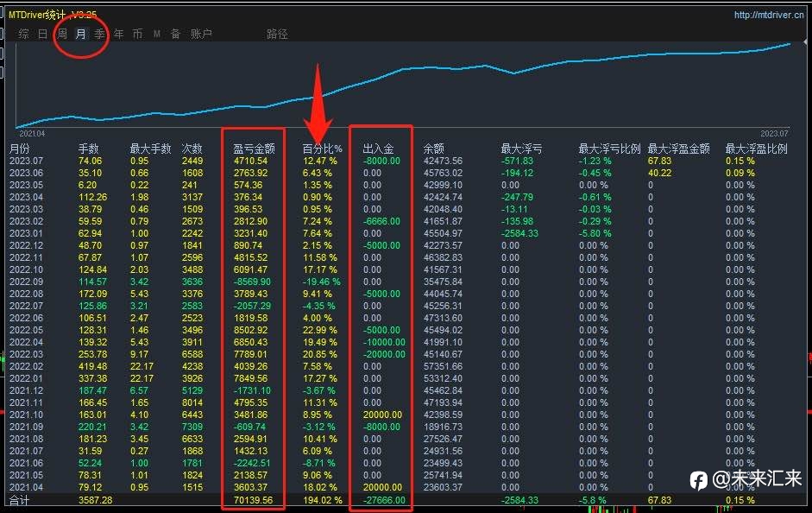Click the 最大浮亏 column header
Image resolution: width=812 pixels, height=513 pixels.
click(521, 149)
